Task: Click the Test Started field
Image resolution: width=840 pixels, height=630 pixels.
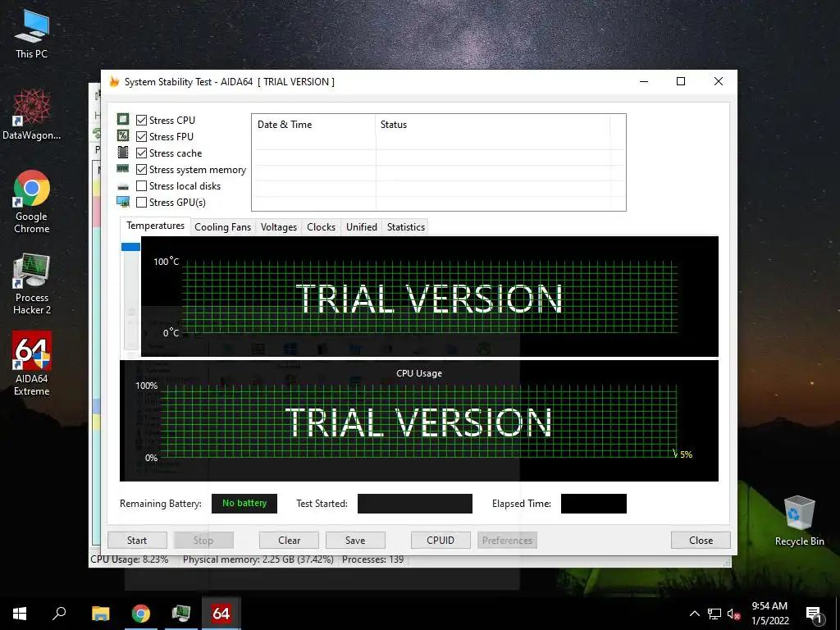Action: pos(414,504)
